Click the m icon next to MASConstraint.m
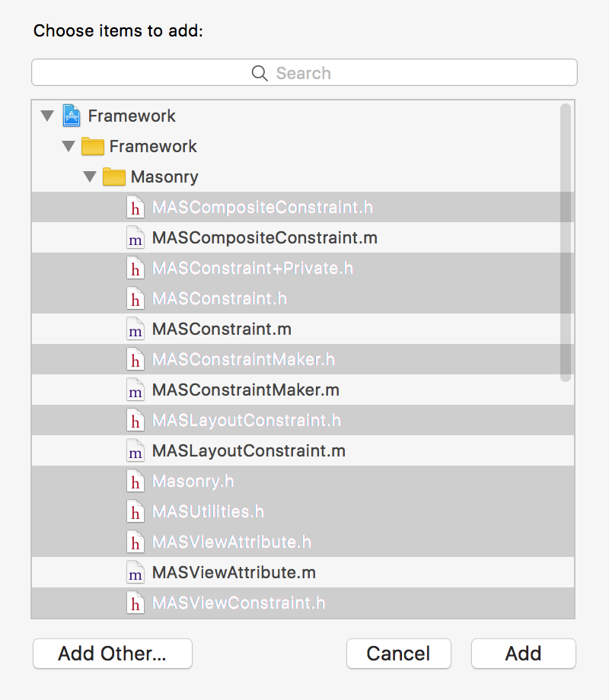The height and width of the screenshot is (700, 609). click(135, 329)
